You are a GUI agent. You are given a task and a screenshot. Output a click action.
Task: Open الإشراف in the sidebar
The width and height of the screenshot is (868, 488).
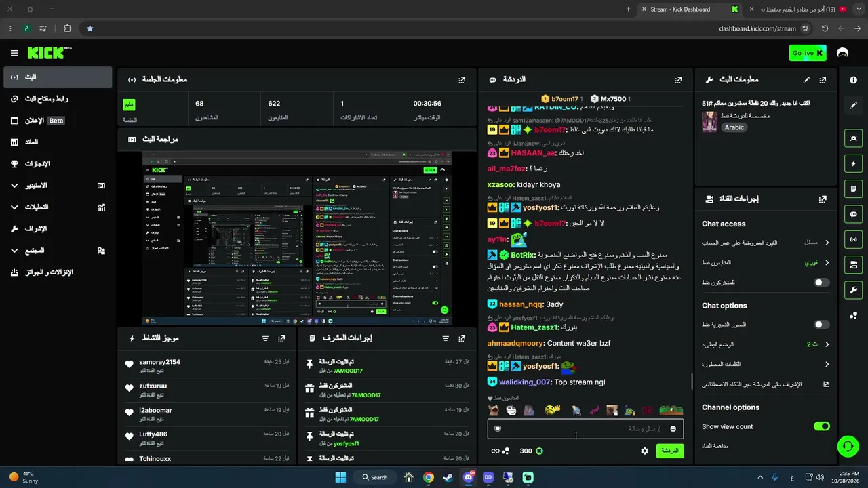pyautogui.click(x=58, y=228)
